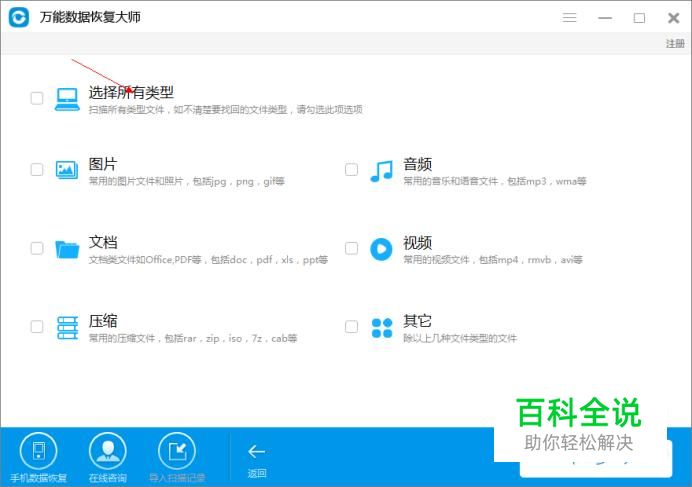Click the 导入扫描记录 import icon
The width and height of the screenshot is (692, 487).
tap(177, 451)
